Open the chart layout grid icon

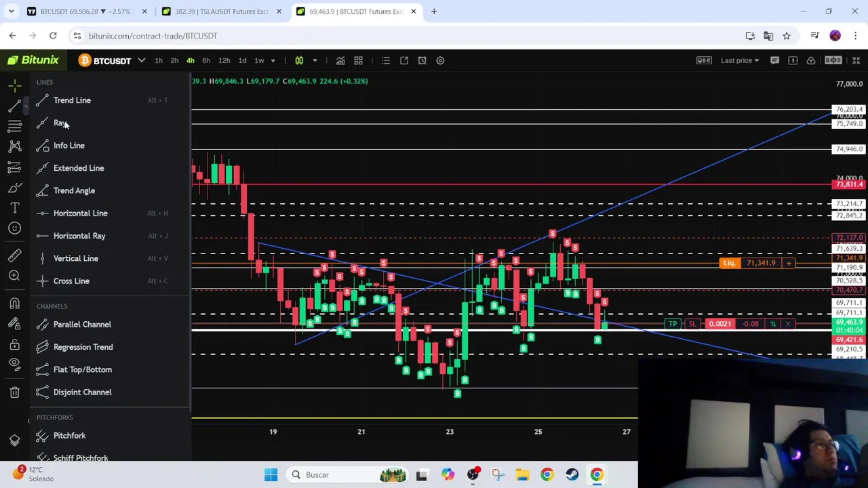[358, 60]
